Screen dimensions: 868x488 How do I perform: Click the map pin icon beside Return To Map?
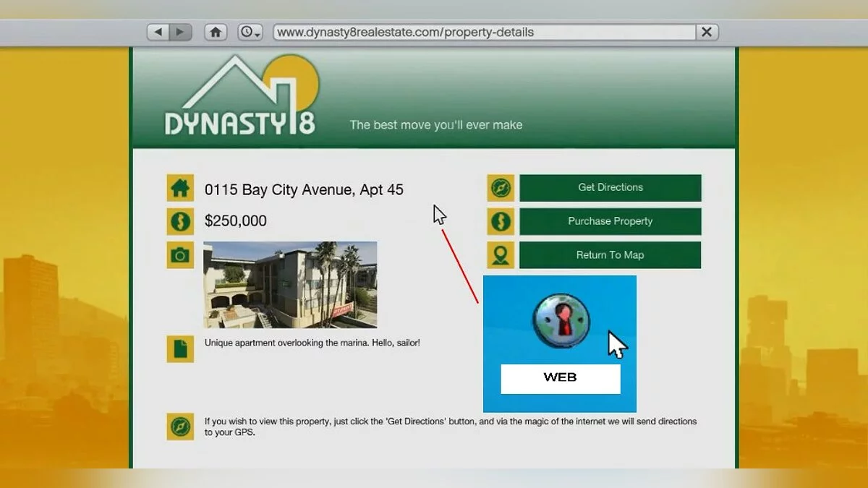tap(501, 254)
